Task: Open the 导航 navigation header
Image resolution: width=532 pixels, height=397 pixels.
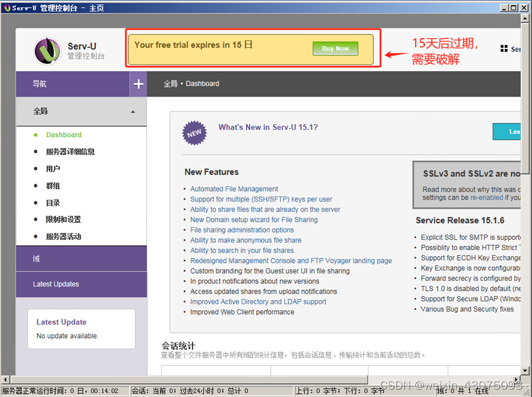Action: [73, 84]
